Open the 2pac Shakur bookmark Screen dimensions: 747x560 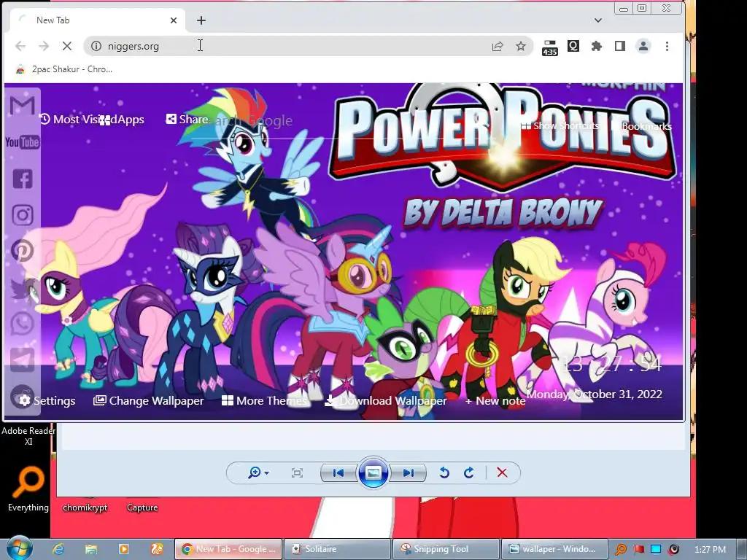64,69
